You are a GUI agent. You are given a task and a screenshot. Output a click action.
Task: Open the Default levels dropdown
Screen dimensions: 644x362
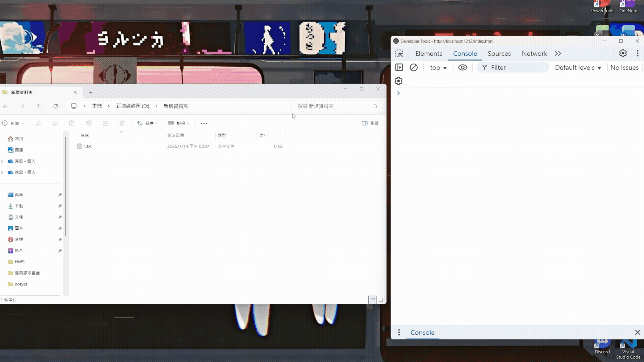(x=578, y=68)
